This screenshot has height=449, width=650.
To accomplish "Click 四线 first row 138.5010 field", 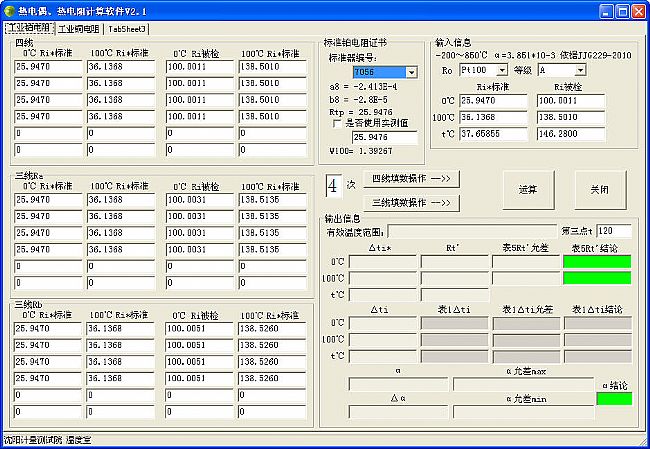I will pyautogui.click(x=272, y=67).
